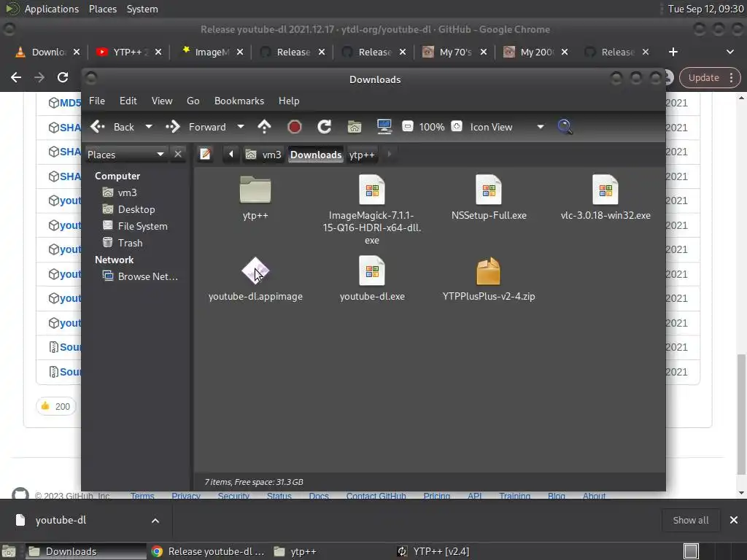
Task: Click Chrome page vertical scrollbar
Action: click(x=741, y=414)
